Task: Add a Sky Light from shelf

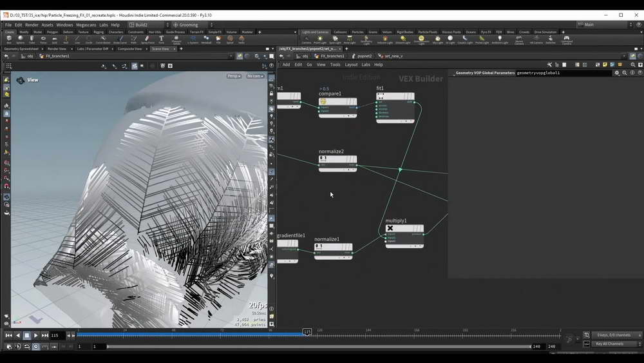Action: (x=438, y=39)
